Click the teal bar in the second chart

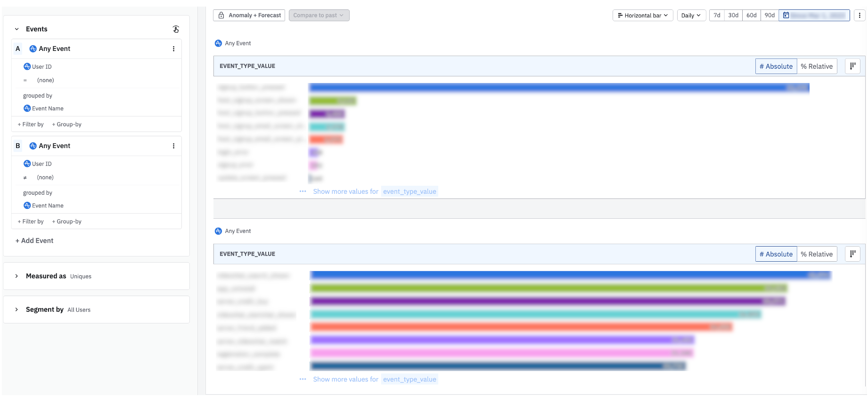[536, 314]
